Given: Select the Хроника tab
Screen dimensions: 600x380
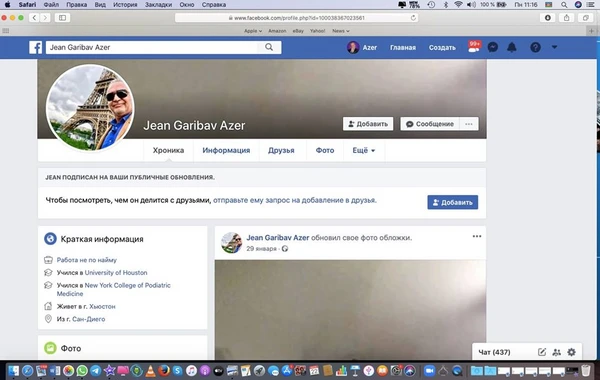Looking at the screenshot, I should pos(168,150).
